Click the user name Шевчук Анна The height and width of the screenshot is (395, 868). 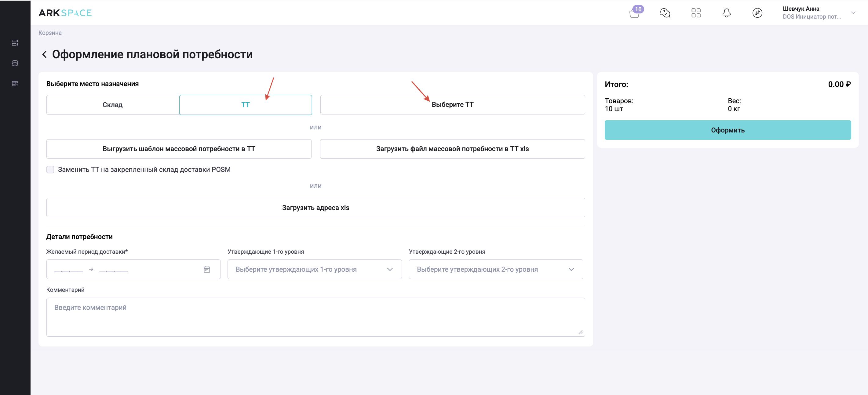801,9
